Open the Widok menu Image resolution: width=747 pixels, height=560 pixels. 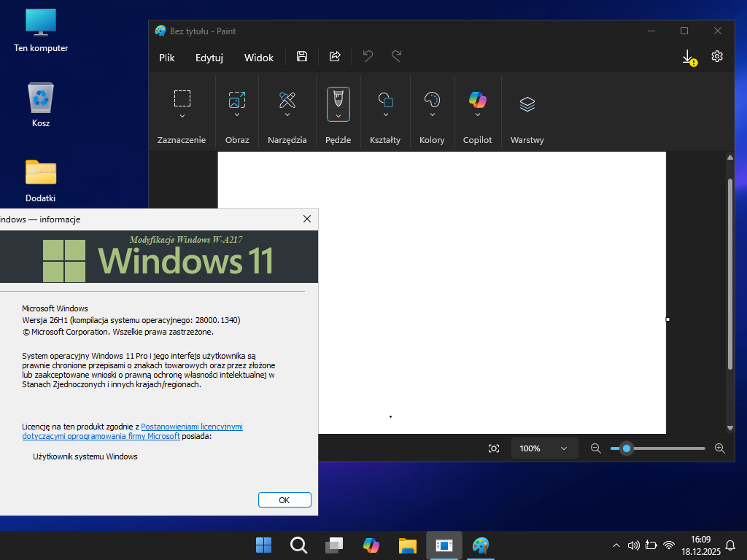259,58
